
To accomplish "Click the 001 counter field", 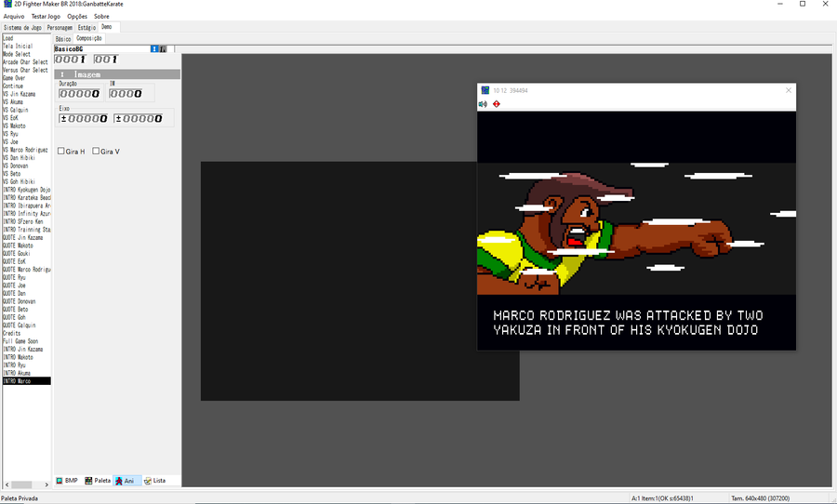I will tap(106, 60).
